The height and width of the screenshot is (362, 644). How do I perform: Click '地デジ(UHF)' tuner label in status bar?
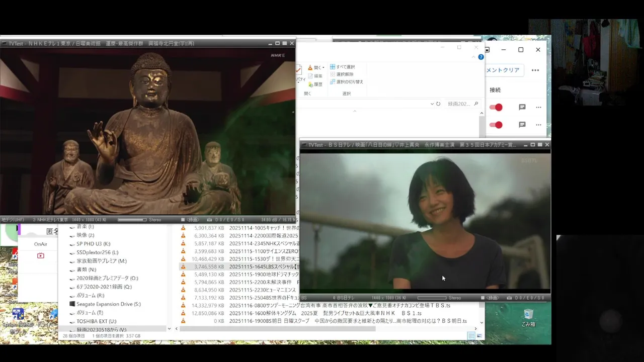pos(13,220)
